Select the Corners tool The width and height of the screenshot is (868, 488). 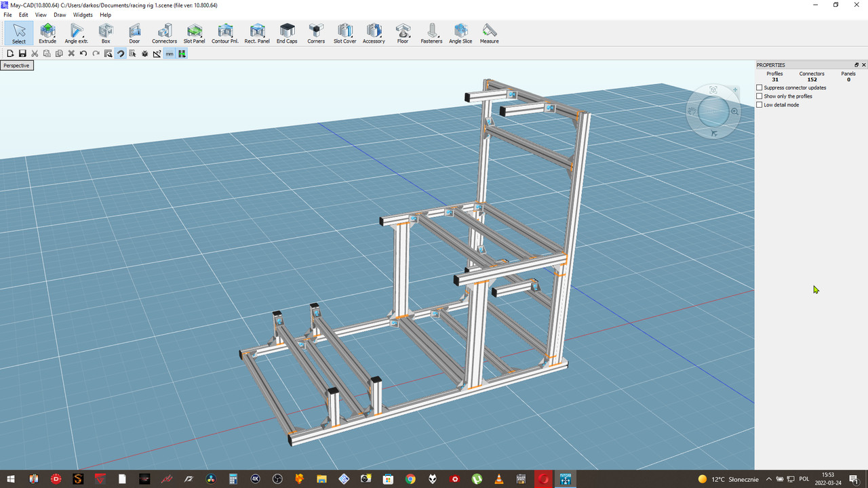[316, 33]
